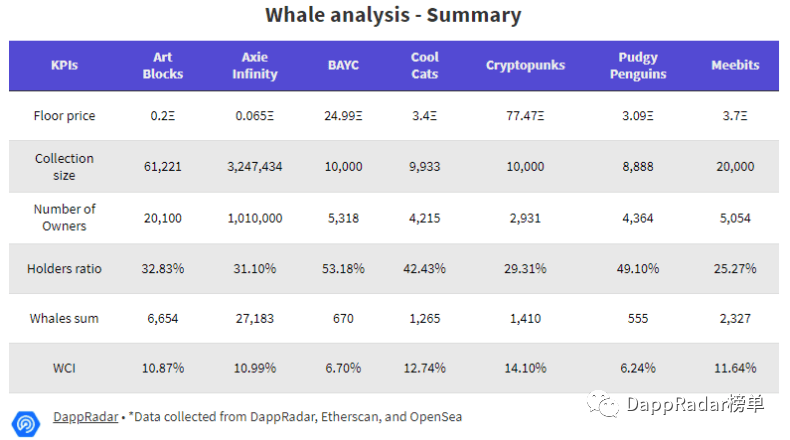
Task: Click the Floor price row label
Action: [x=64, y=116]
